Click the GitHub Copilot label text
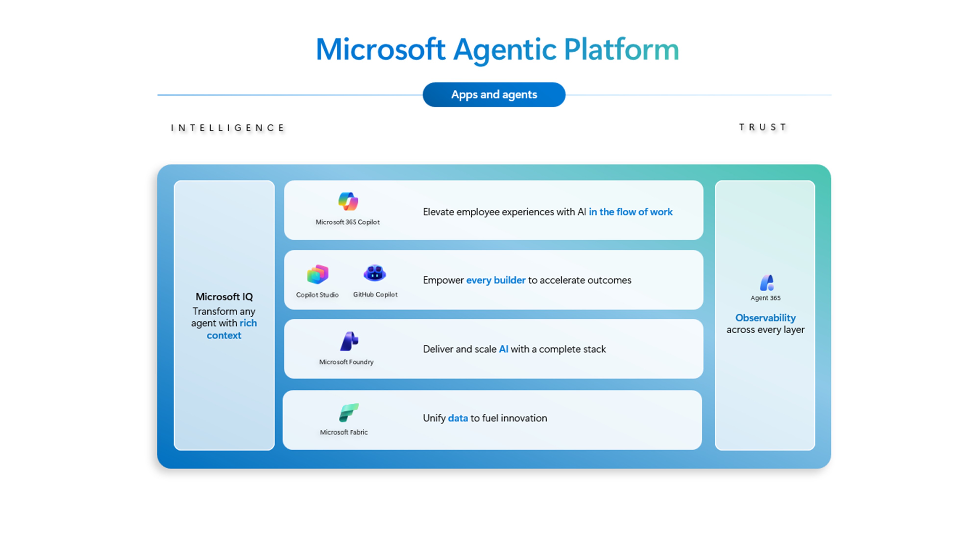Viewport: 980px width, 551px height. (x=375, y=294)
